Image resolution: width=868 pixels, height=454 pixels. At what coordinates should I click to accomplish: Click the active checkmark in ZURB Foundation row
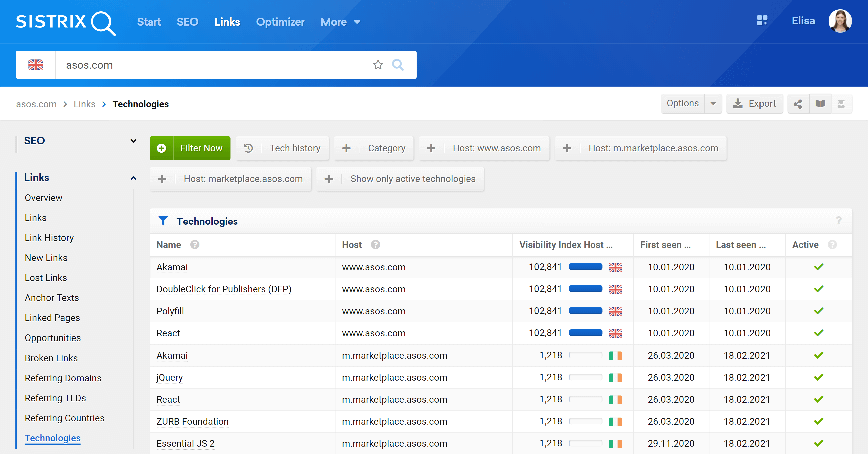(819, 421)
